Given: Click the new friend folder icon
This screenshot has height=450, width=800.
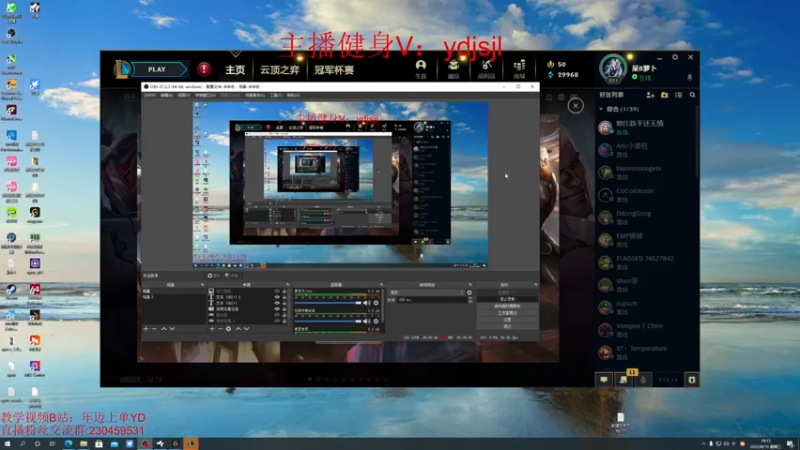Looking at the screenshot, I should [x=664, y=95].
